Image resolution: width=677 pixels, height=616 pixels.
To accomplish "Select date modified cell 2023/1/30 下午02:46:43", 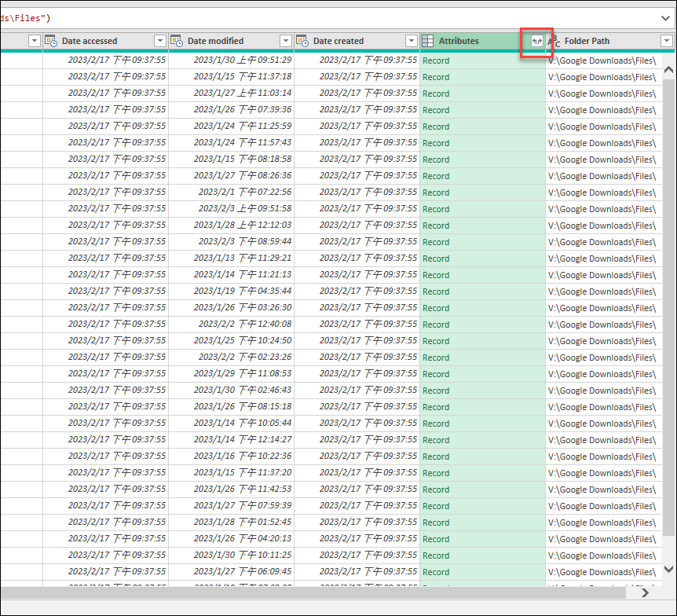I will [x=232, y=390].
